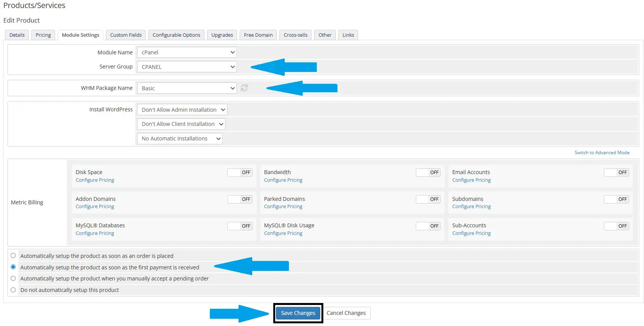This screenshot has height=326, width=644.
Task: Switch on MySQL Databases metric billing
Action: point(240,226)
